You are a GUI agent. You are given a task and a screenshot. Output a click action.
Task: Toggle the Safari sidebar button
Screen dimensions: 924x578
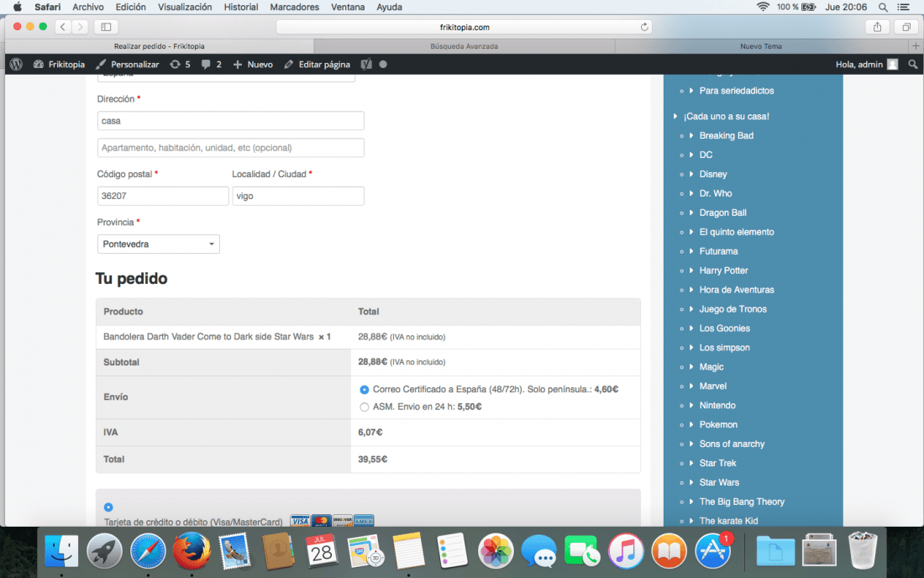(106, 27)
